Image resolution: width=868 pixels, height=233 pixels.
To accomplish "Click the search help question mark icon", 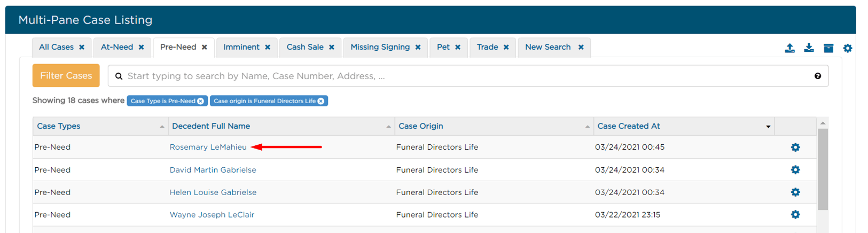I will point(818,76).
